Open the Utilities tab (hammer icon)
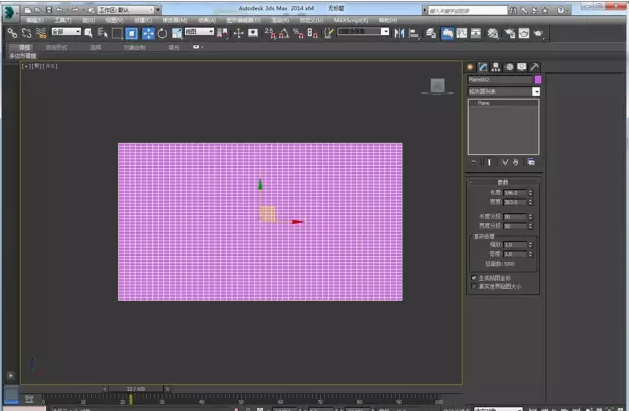Viewport: 629px width, 411px height. click(x=534, y=66)
